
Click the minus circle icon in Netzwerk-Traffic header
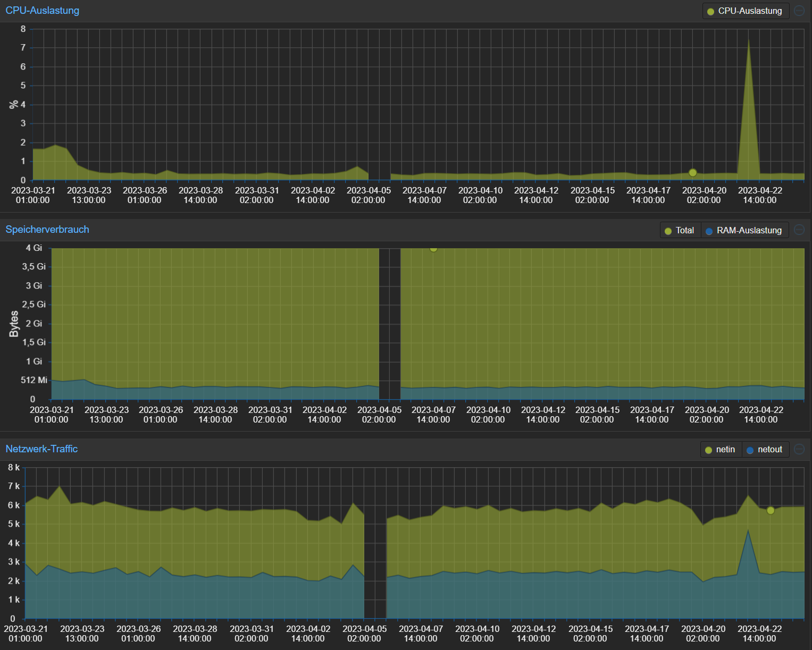click(799, 449)
